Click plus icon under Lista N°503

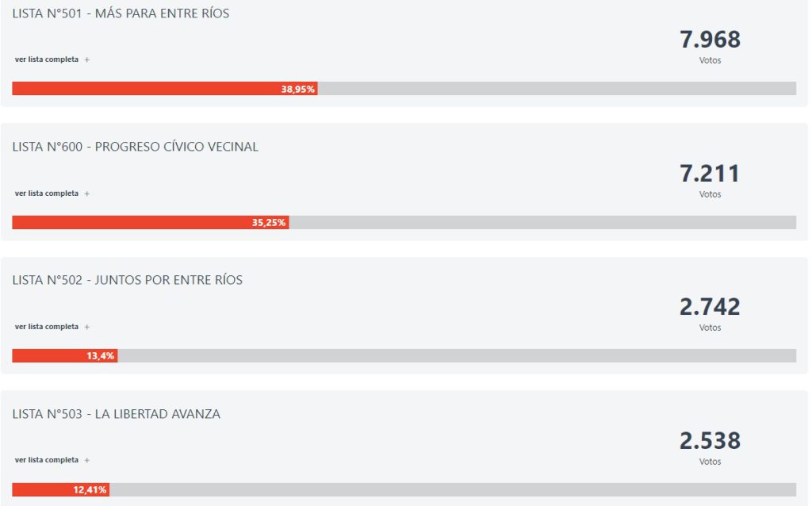(87, 461)
